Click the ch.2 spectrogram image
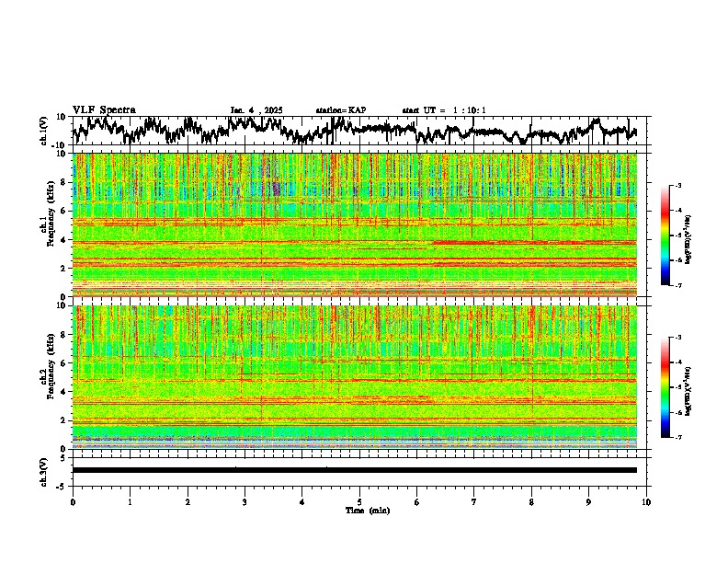 pos(355,377)
